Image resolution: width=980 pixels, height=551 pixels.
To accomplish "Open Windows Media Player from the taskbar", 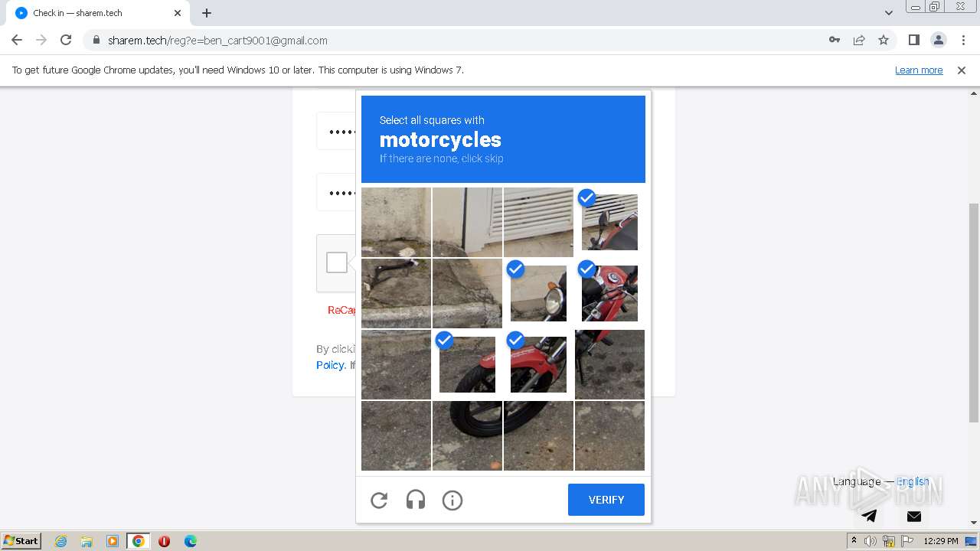I will [113, 541].
